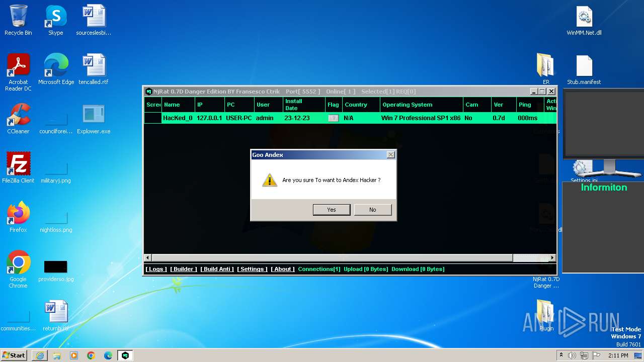
Task: Click the NjRat title bar icon
Action: [148, 92]
